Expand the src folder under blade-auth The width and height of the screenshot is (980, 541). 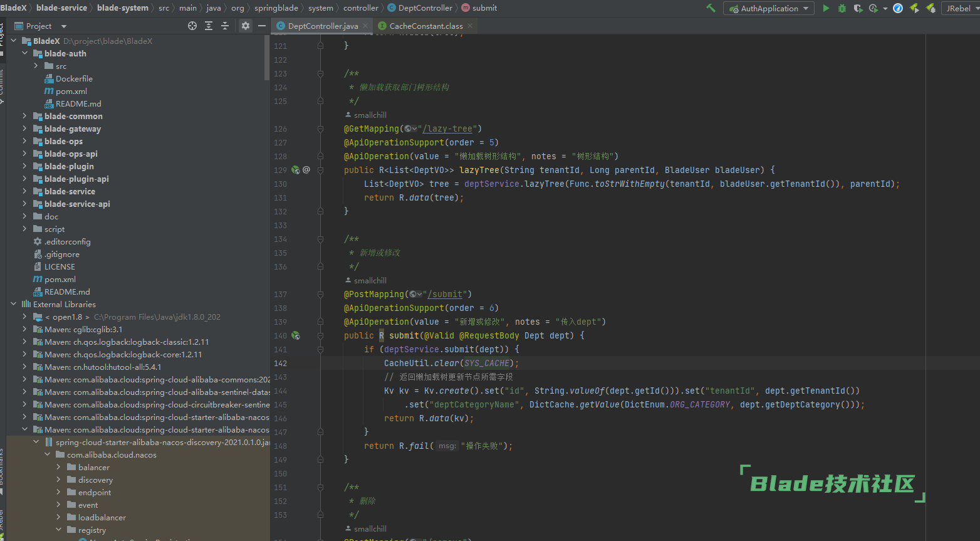[x=36, y=66]
